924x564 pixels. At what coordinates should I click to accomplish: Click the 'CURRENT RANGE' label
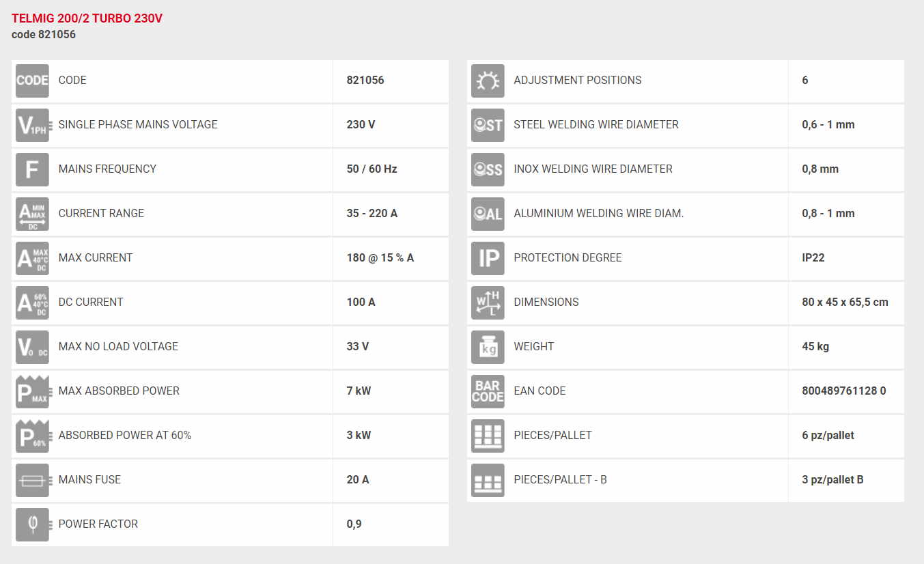point(101,213)
